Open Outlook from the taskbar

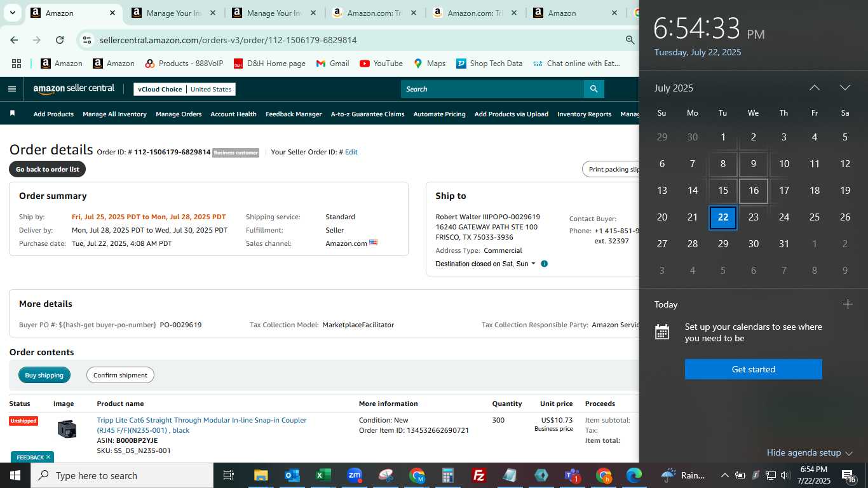click(292, 475)
